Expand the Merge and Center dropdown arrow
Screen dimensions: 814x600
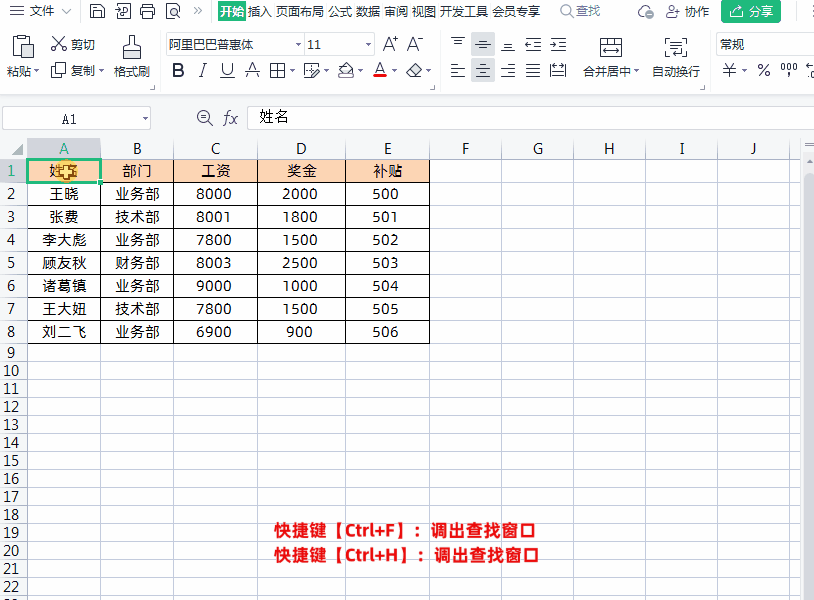(x=636, y=71)
